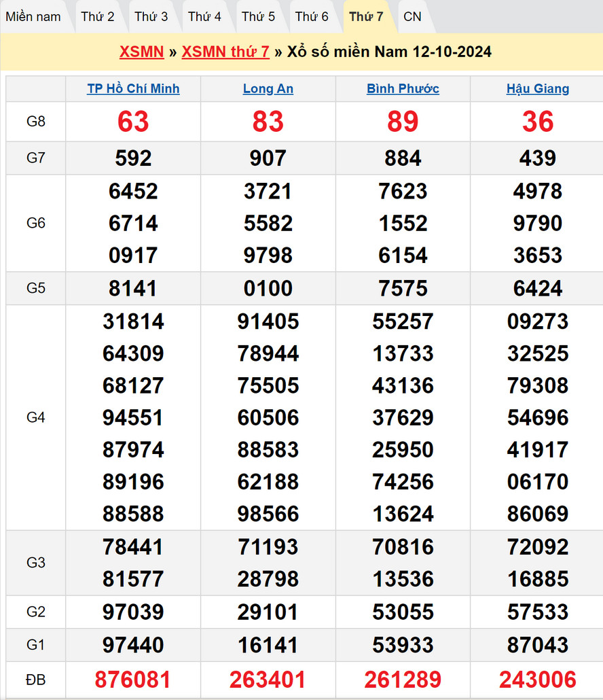
Task: Open the XSMN breadcrumb link
Action: coord(142,52)
